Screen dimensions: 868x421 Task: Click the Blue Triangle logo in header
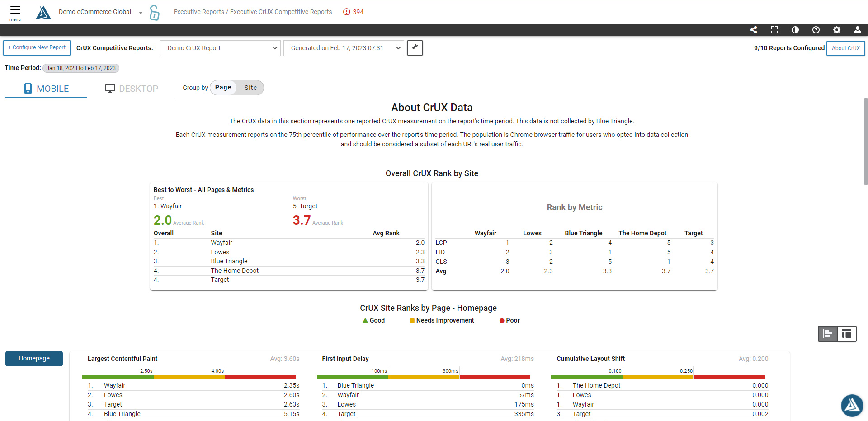[x=43, y=12]
